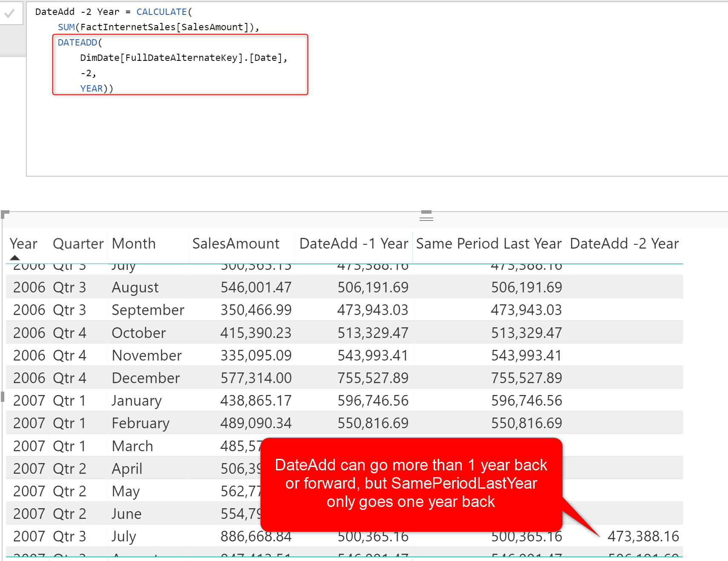Viewport: 728px width, 561px height.
Task: Select the 886,668.84 sales amount value
Action: tap(256, 536)
